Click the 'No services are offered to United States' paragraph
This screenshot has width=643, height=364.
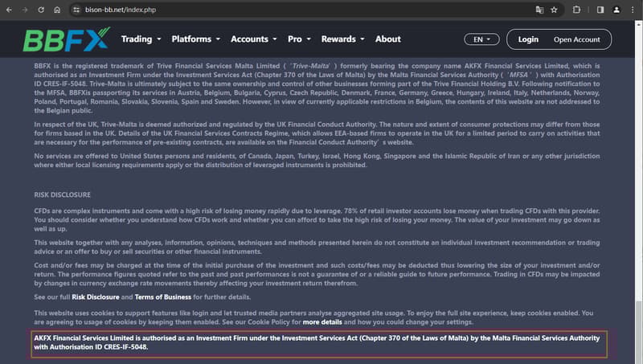click(x=317, y=160)
